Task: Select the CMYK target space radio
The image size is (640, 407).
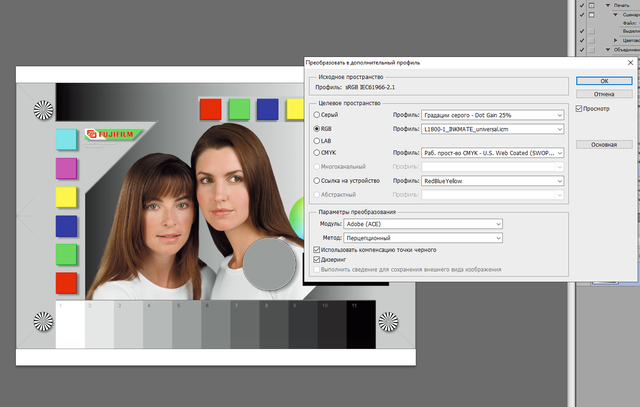Action: click(x=316, y=153)
